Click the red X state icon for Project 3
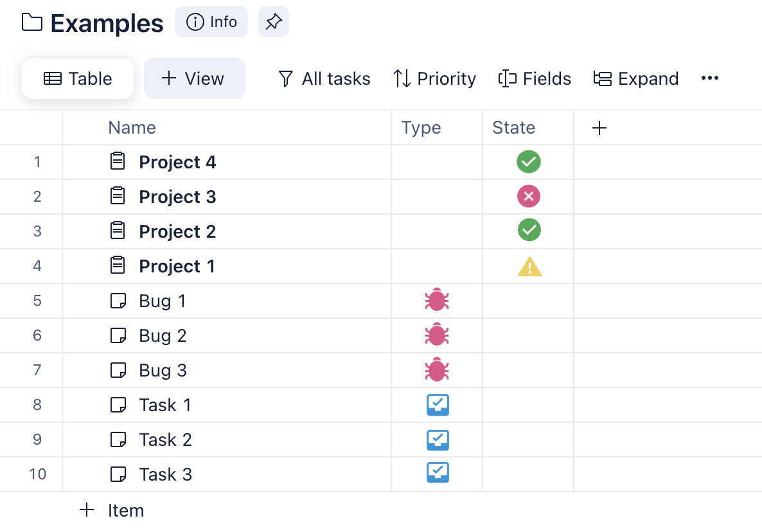Viewport: 762px width, 532px height. [x=528, y=197]
